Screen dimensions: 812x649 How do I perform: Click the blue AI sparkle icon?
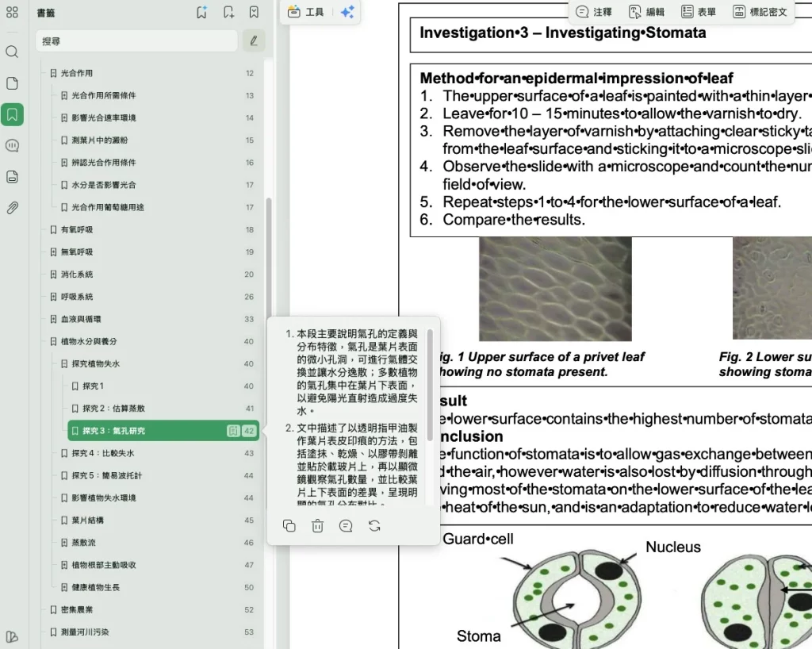tap(347, 12)
